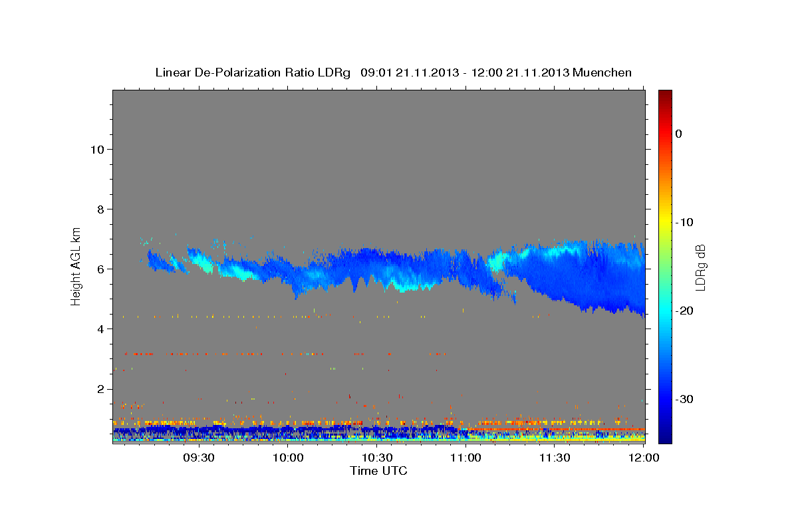Click the "LDRg dB" colorbar label
Screen dimensions: 798x532
700,267
